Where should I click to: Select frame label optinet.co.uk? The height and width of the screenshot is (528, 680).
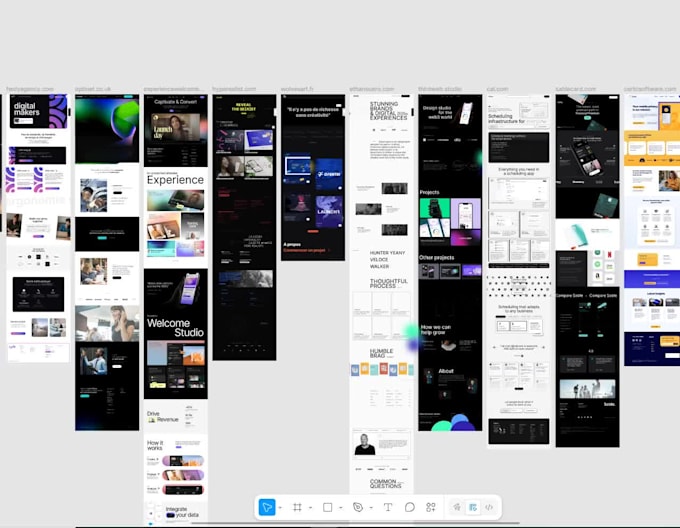[93, 89]
